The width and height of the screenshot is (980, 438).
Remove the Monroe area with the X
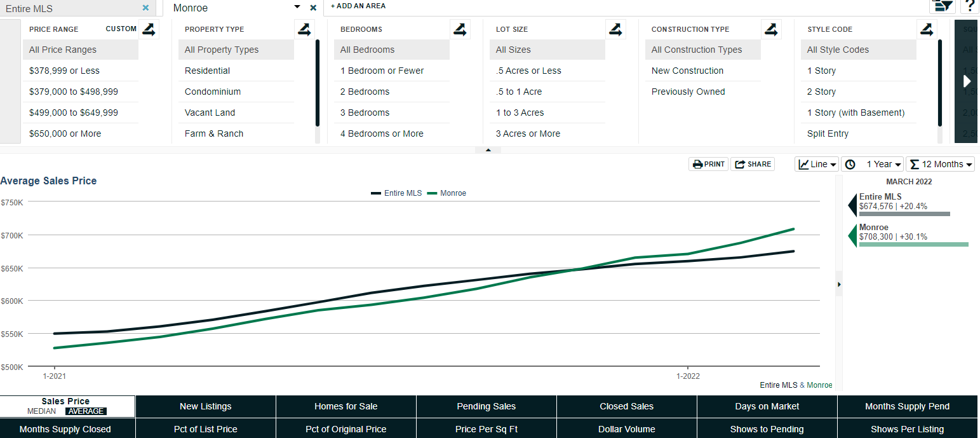pos(313,8)
